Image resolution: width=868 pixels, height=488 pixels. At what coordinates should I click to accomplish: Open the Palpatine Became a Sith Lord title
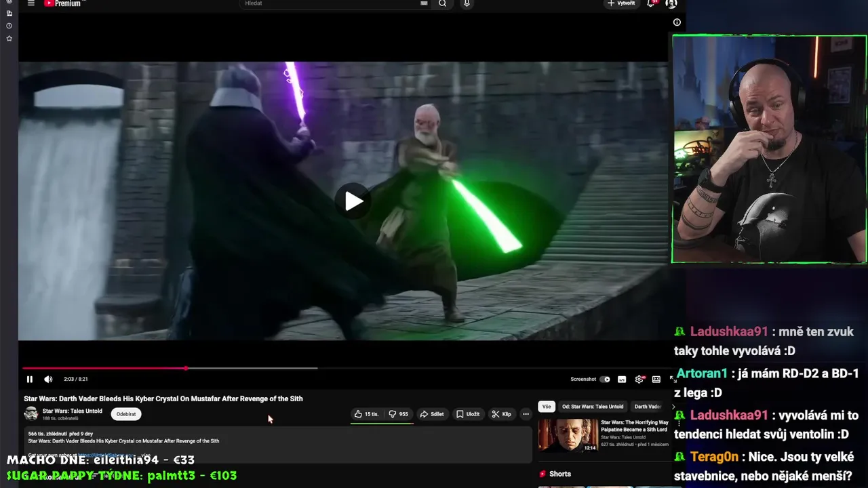click(635, 426)
